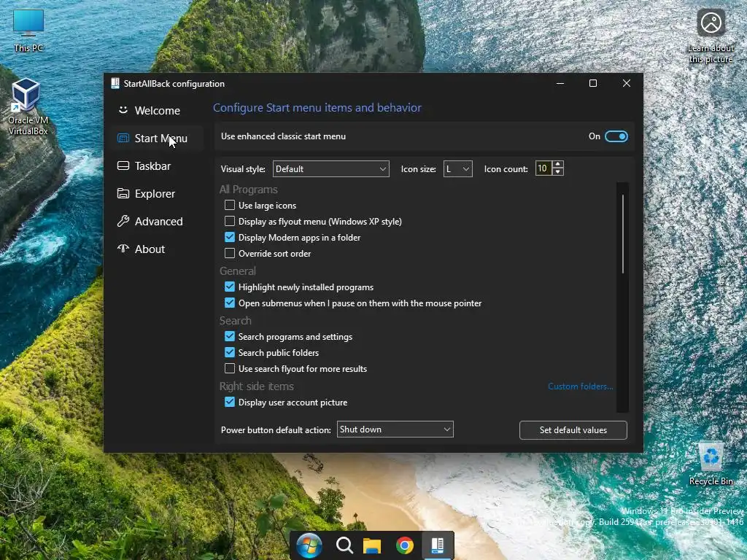
Task: Click the Icon count input field
Action: point(543,168)
